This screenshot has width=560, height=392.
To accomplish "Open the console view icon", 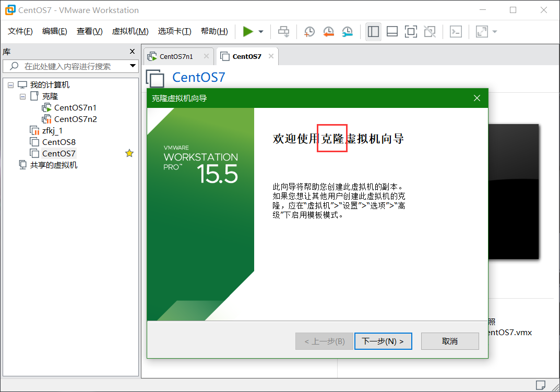I will (x=456, y=31).
